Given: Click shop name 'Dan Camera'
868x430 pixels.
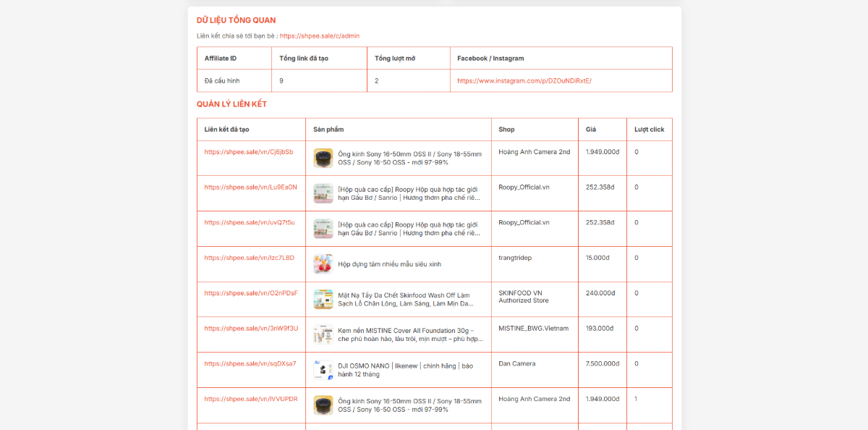Looking at the screenshot, I should pyautogui.click(x=517, y=364).
